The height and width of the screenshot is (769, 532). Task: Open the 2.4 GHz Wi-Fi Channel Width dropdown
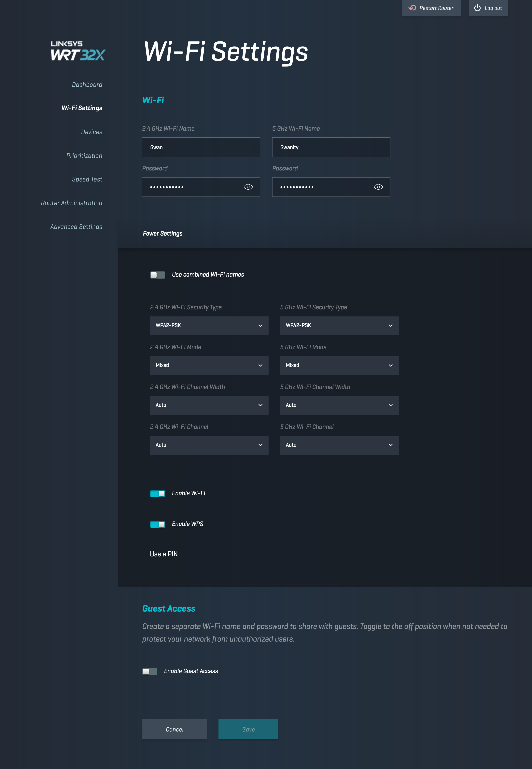pos(209,405)
